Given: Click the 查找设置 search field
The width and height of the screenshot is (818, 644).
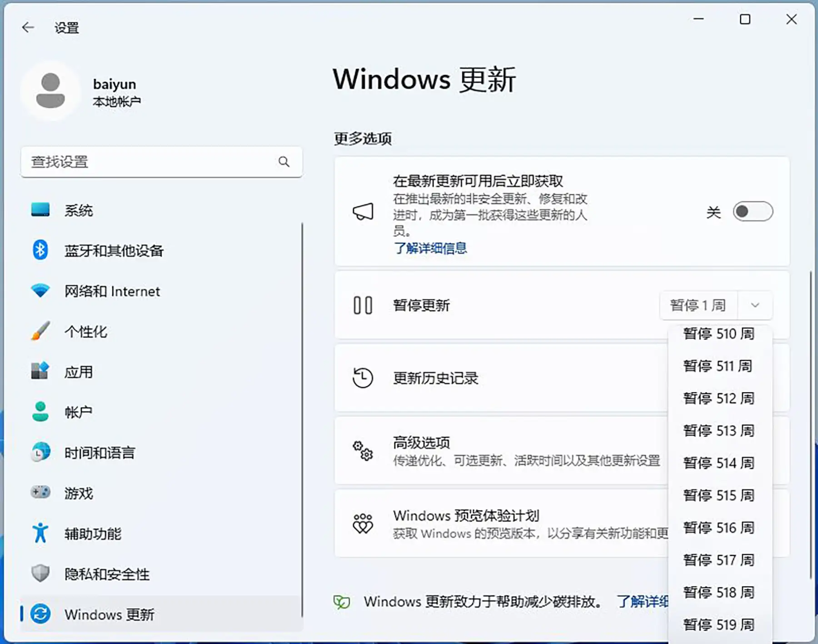Looking at the screenshot, I should 150,162.
